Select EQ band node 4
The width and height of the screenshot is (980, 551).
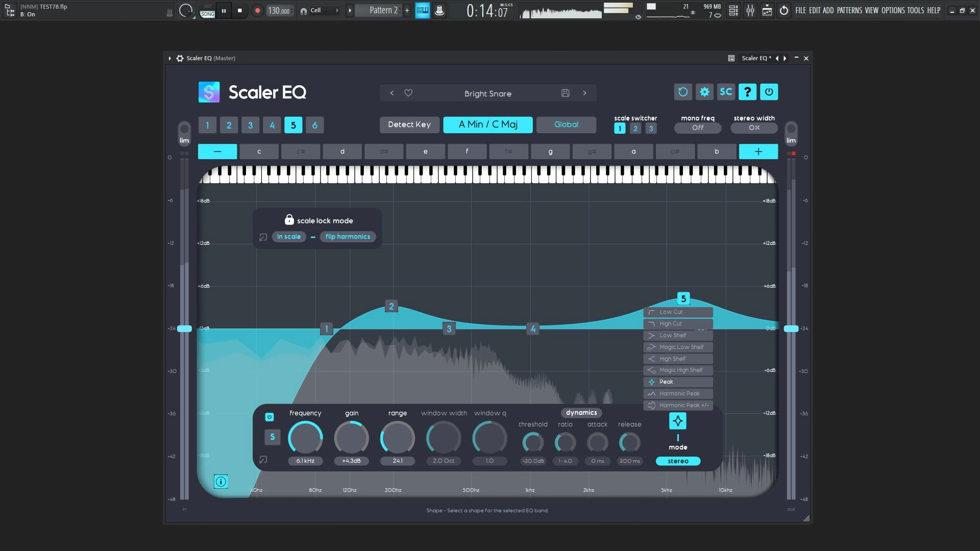(533, 329)
